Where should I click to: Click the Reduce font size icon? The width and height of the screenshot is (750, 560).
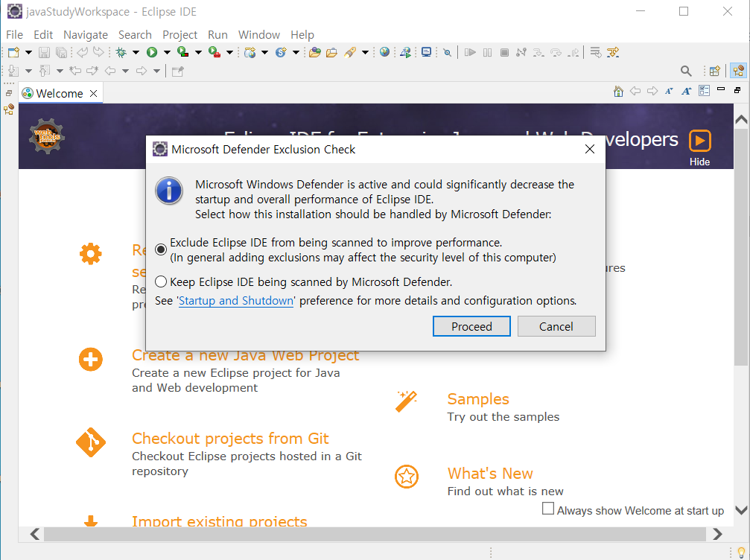669,91
